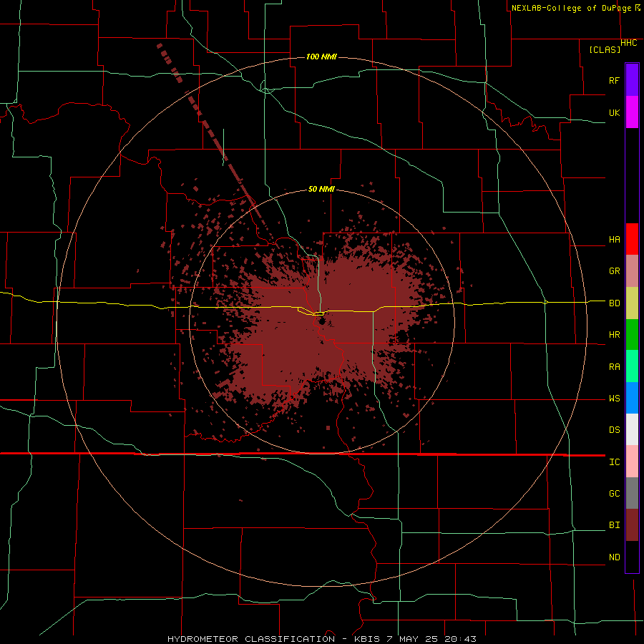Select the GC gray legend swatch
Viewport: 644px width, 644px height.
coord(632,493)
